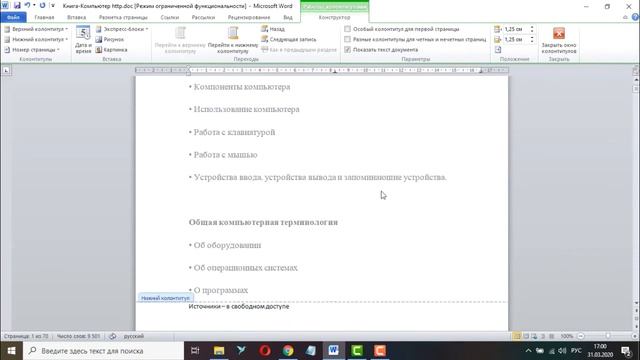The image size is (640, 360).
Task: Select the Конструктор tab
Action: pyautogui.click(x=334, y=17)
